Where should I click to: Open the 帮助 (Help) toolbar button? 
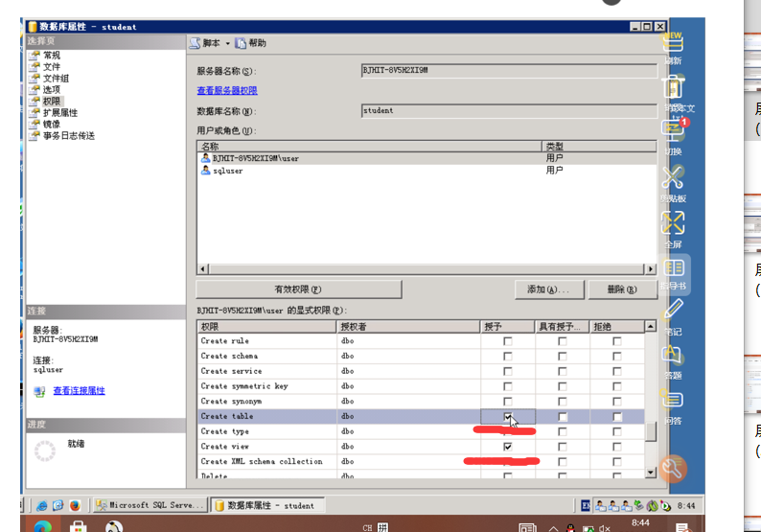pyautogui.click(x=250, y=43)
